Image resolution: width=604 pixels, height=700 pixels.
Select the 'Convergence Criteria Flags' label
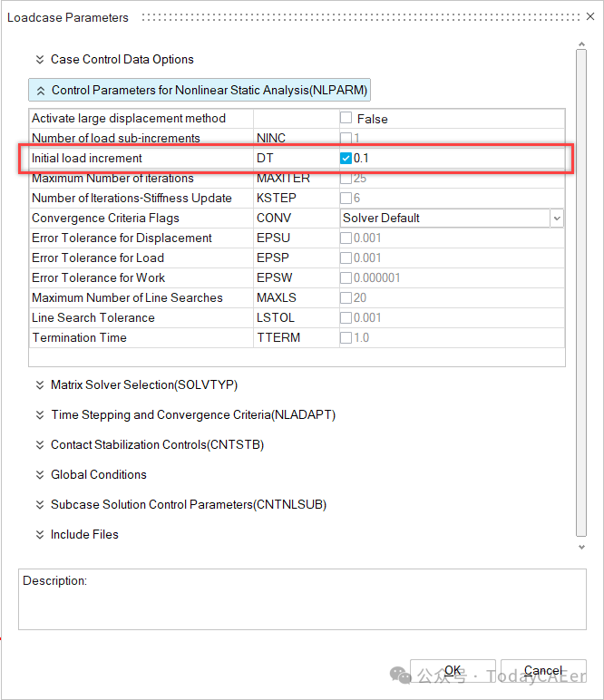coord(105,219)
